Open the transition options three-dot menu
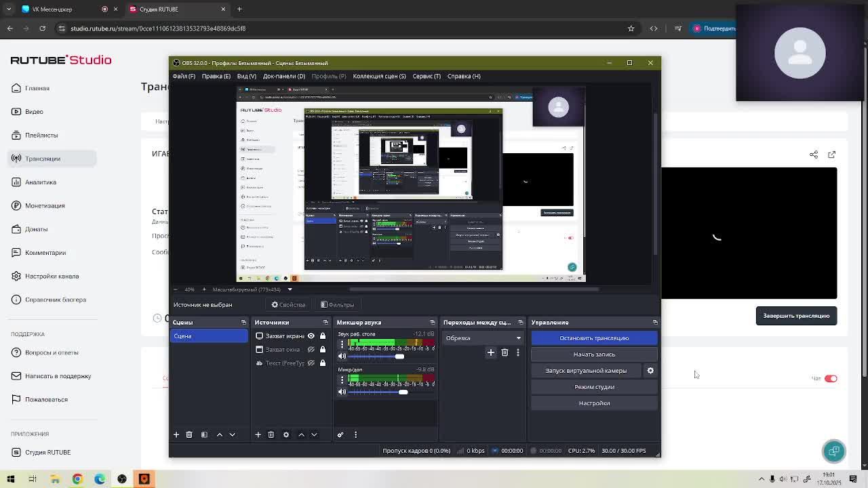Viewport: 868px width, 488px height. point(518,352)
